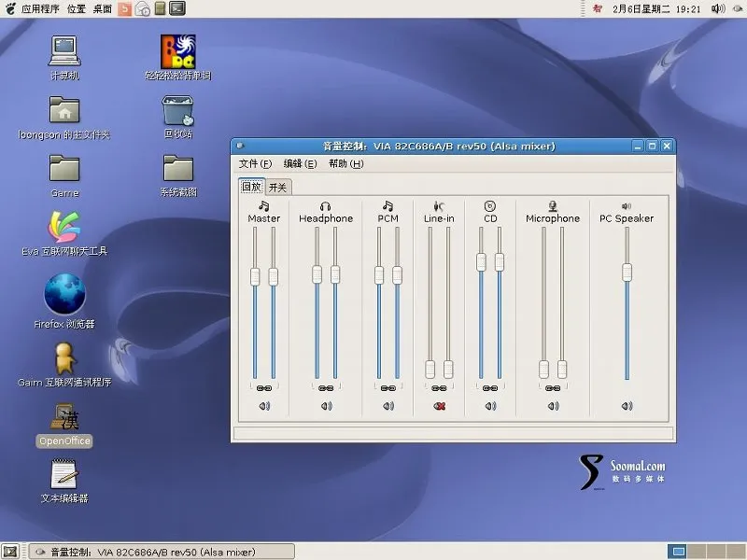Image resolution: width=747 pixels, height=560 pixels.
Task: Click the Master left volume slider handle
Action: point(255,276)
